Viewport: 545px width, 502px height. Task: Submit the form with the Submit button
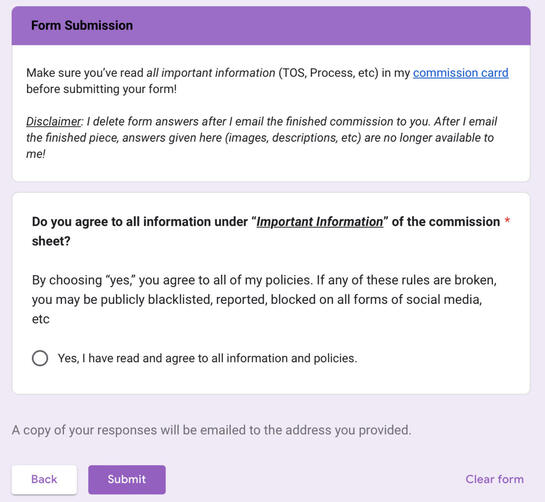pos(127,479)
